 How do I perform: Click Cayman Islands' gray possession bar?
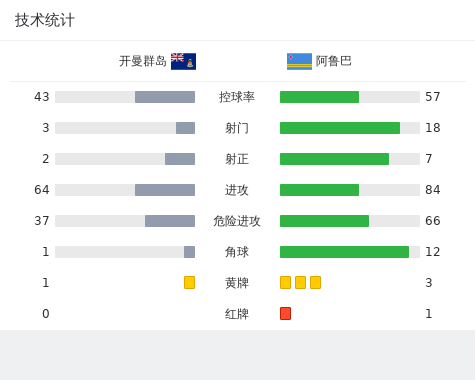coord(165,97)
